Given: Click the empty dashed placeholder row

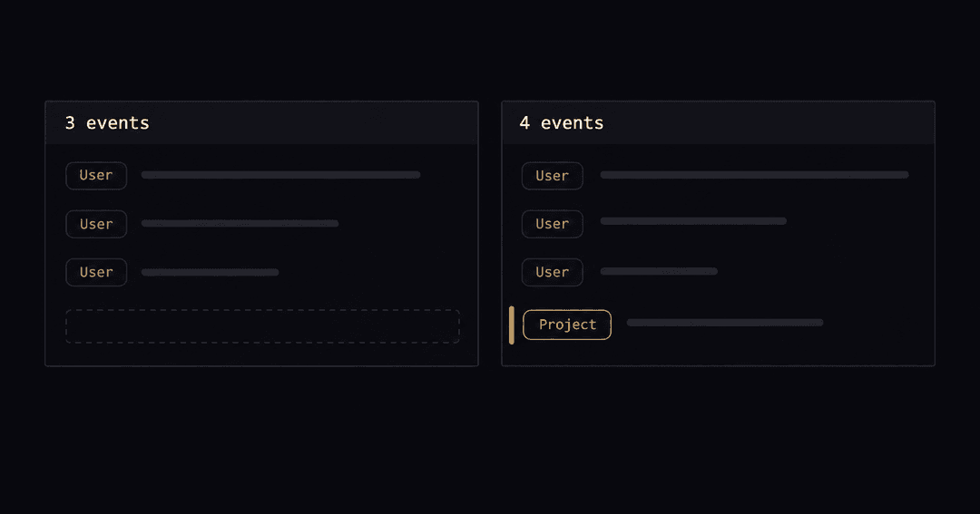Looking at the screenshot, I should click(262, 326).
